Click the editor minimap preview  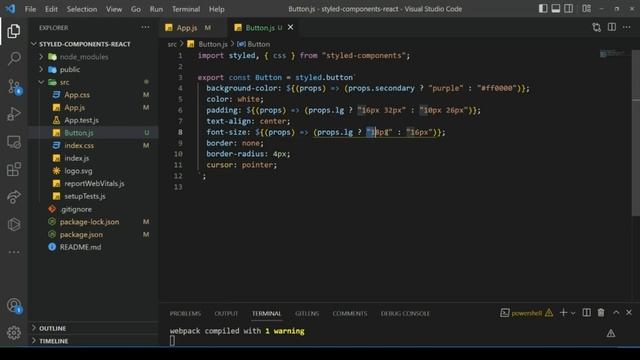pos(614,53)
